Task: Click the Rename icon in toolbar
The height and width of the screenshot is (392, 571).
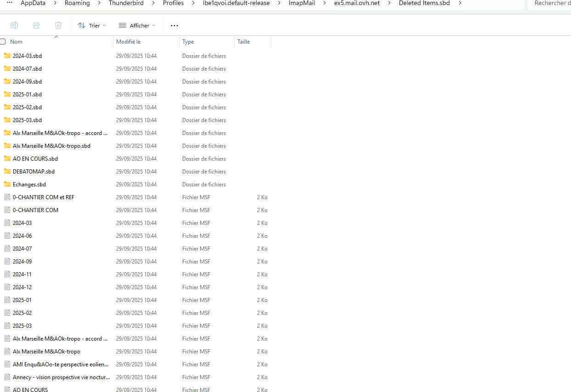Action: [x=14, y=25]
